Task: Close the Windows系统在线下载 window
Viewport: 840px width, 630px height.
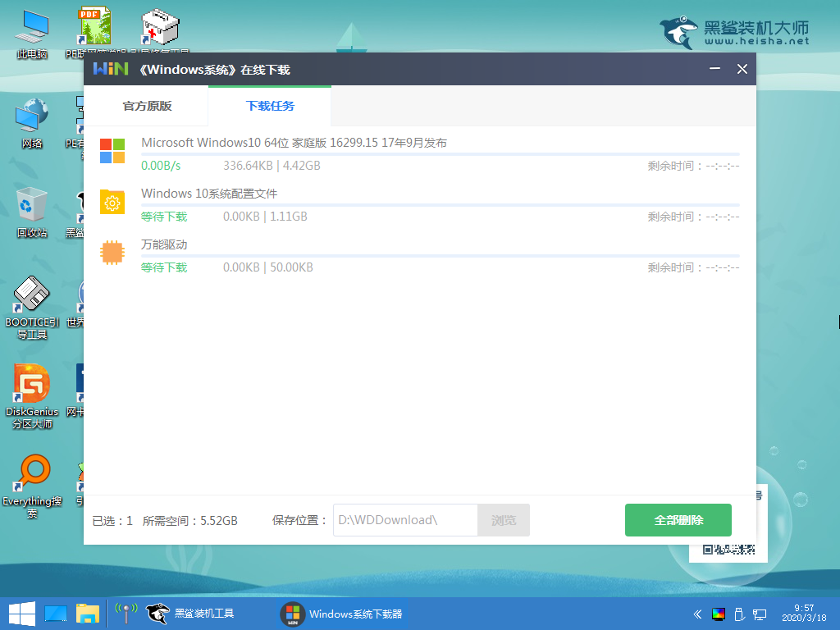Action: [742, 69]
